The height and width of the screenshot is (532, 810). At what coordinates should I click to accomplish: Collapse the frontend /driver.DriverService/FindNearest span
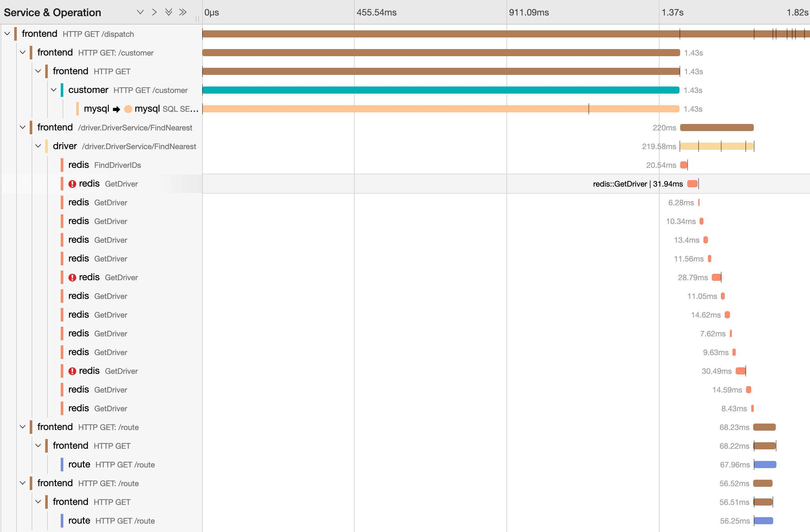coord(23,127)
